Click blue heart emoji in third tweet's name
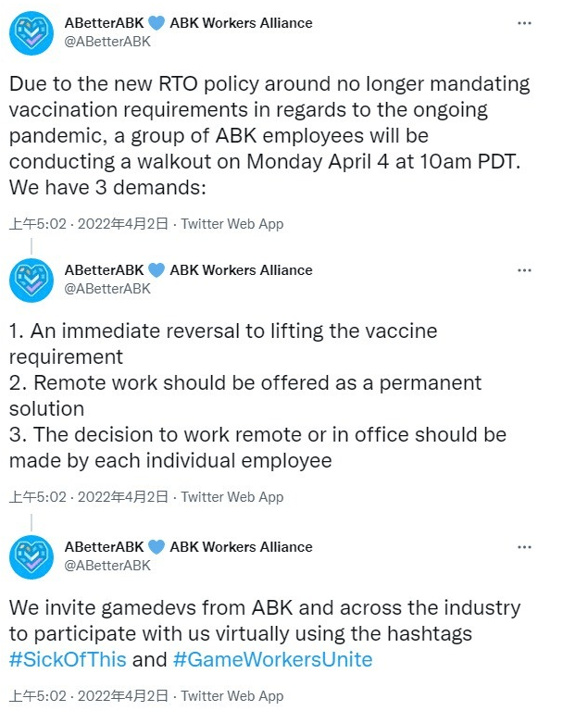Image resolution: width=588 pixels, height=711 pixels. point(156,547)
